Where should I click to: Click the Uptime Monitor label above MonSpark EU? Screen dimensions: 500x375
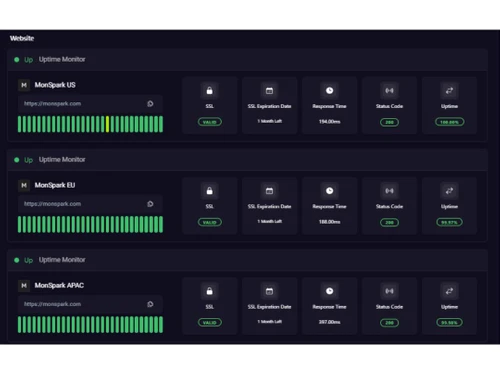[x=62, y=160]
